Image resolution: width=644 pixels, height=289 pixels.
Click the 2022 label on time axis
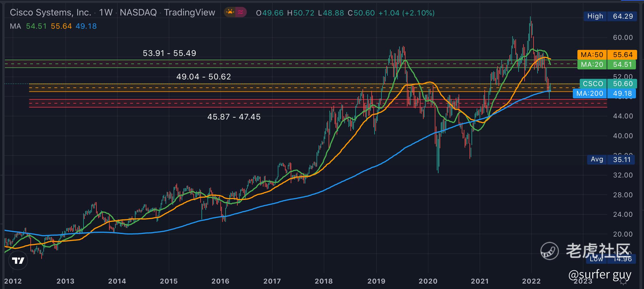tap(531, 281)
